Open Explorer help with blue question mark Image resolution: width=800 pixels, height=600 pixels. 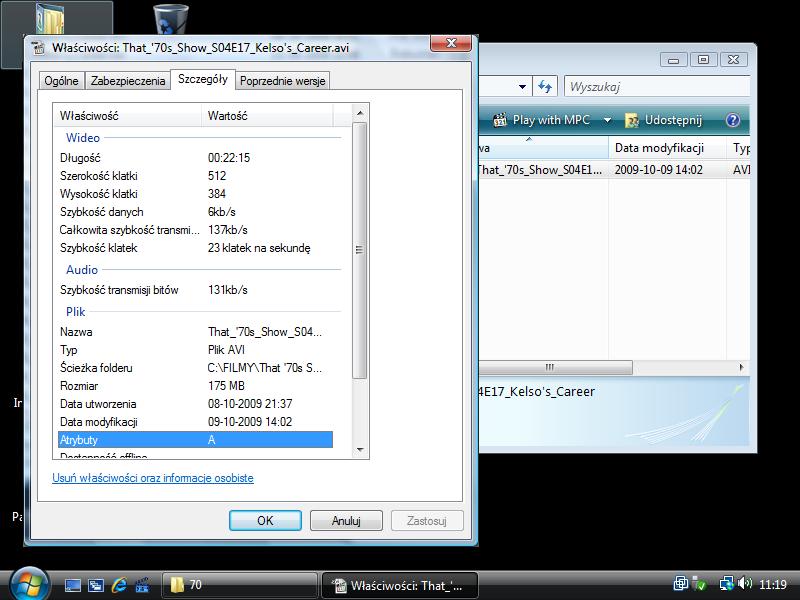pos(733,120)
